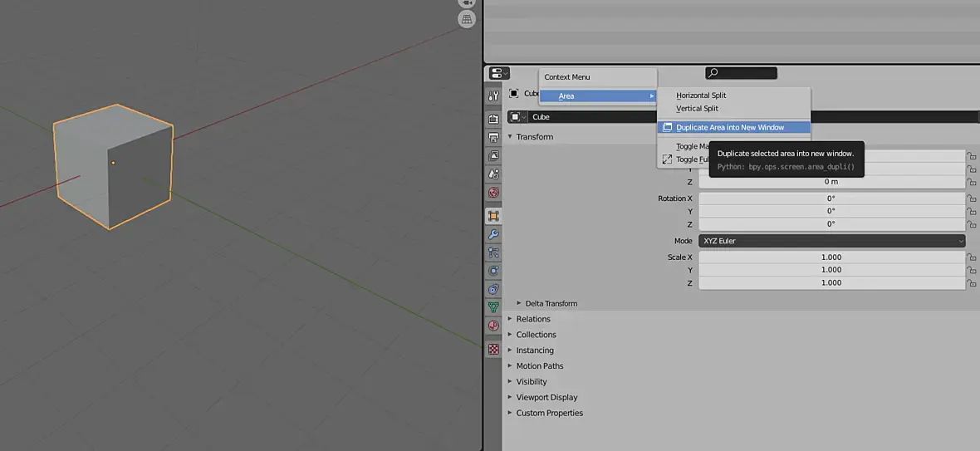Choose Vertical Split from the Area submenu
The height and width of the screenshot is (451, 980).
tap(733, 109)
